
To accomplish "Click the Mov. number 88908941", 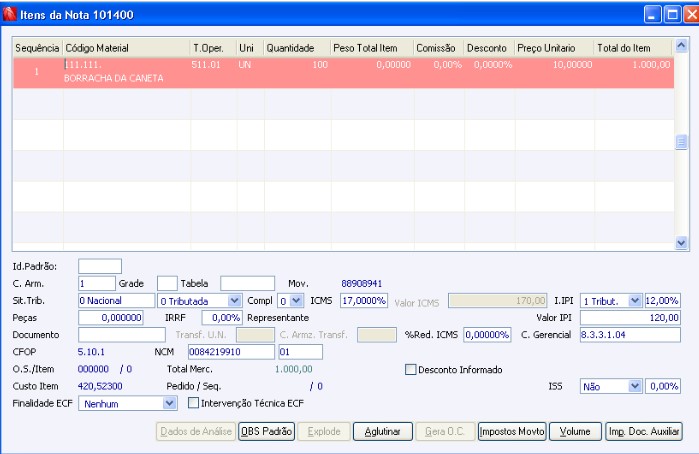I will 362,284.
